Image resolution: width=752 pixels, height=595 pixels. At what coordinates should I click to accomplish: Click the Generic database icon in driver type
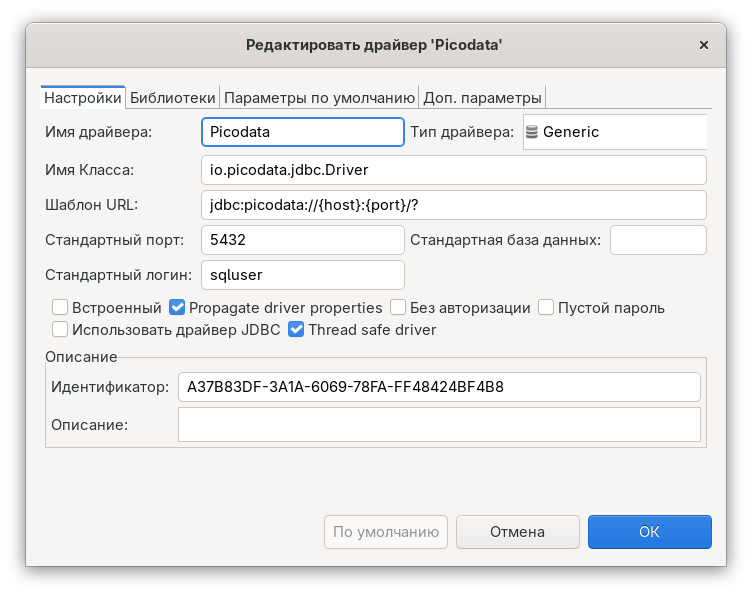tap(531, 132)
